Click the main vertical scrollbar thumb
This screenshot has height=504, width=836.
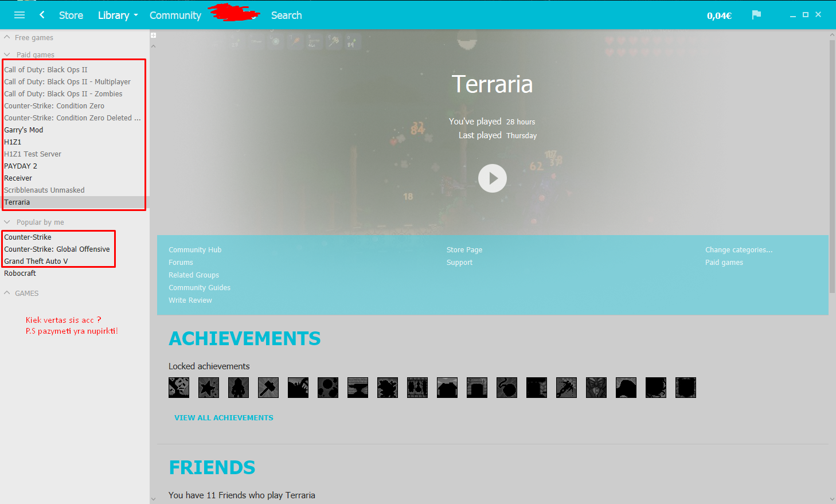tap(832, 166)
